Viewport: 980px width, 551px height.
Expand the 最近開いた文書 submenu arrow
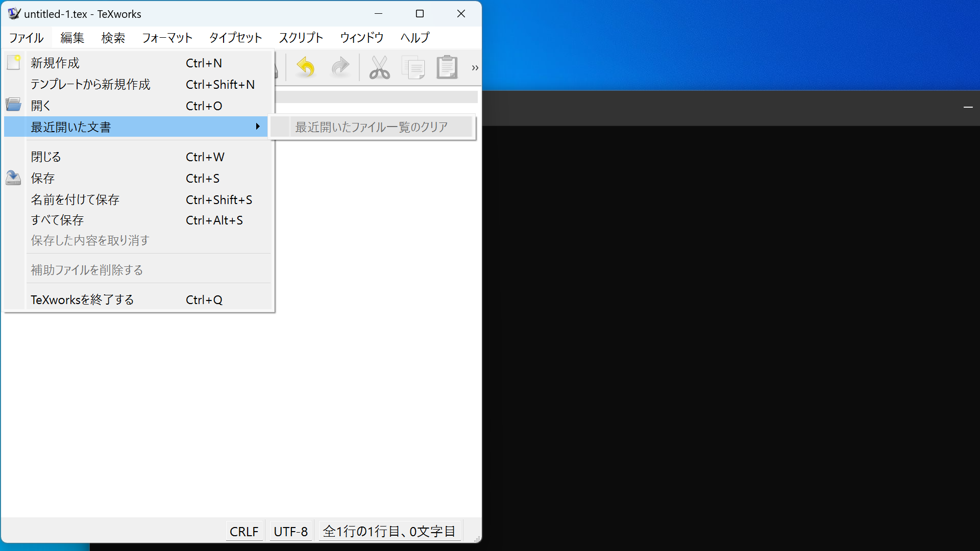click(x=258, y=127)
